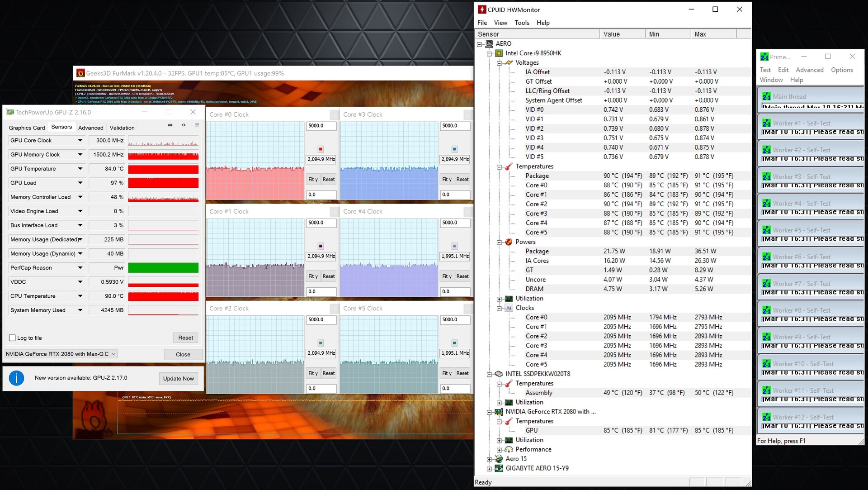This screenshot has width=868, height=490.
Task: Click the GPU Load graph in GPU-Z
Action: pos(163,183)
